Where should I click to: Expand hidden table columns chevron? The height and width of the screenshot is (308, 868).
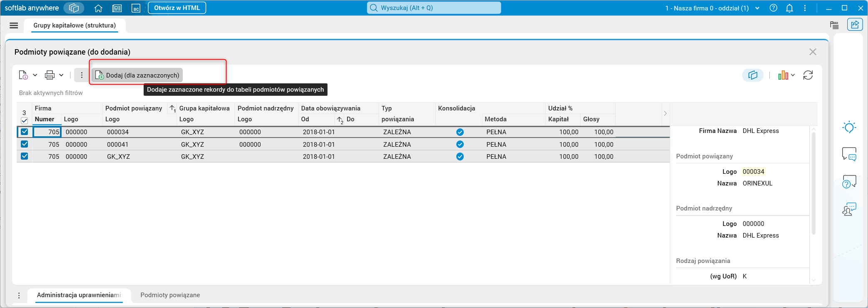pos(665,113)
